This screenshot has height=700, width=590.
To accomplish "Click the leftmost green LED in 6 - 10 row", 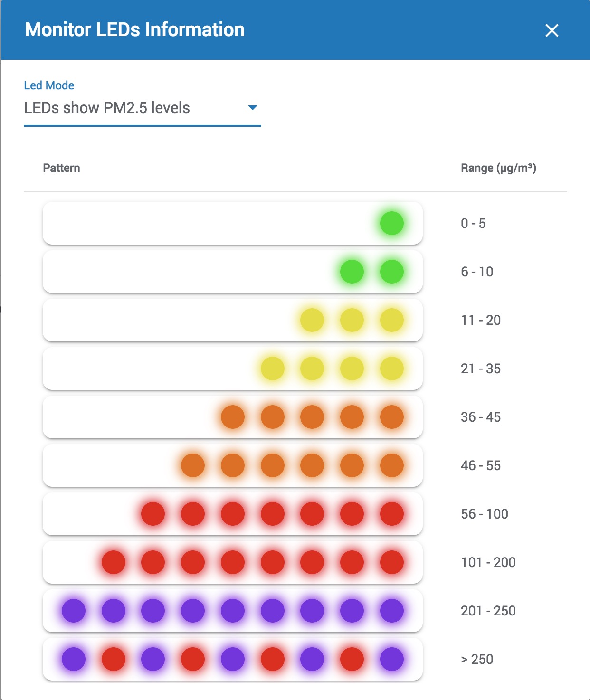I will pyautogui.click(x=352, y=272).
